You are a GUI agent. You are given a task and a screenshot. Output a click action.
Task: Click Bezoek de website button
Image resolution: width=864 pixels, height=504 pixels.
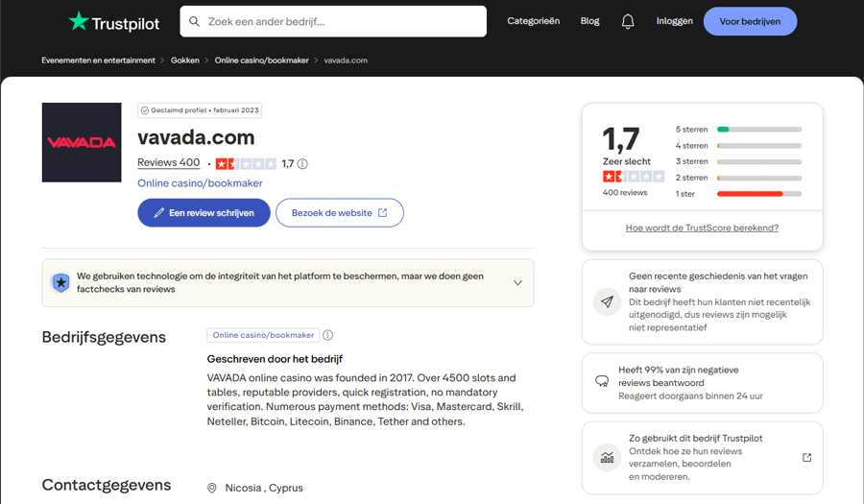point(340,212)
